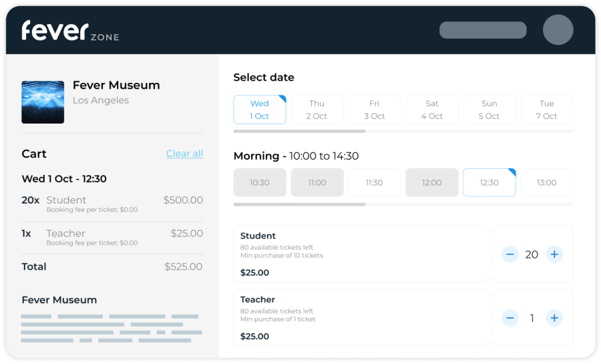Viewport: 601px width, 364px height.
Task: Decrease Student ticket quantity with minus
Action: click(x=510, y=254)
